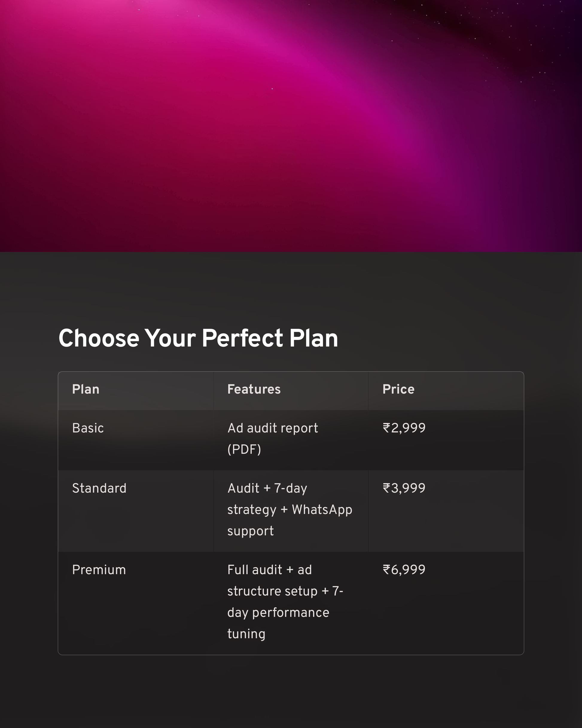This screenshot has height=728, width=582.
Task: Select the 'Plan' column header
Action: click(x=86, y=389)
